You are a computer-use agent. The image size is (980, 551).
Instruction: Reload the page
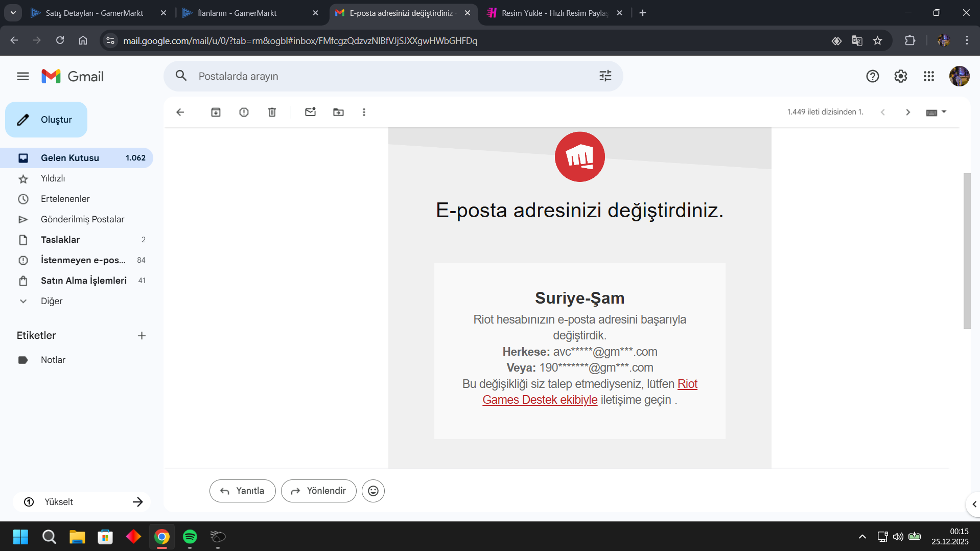(x=60, y=40)
